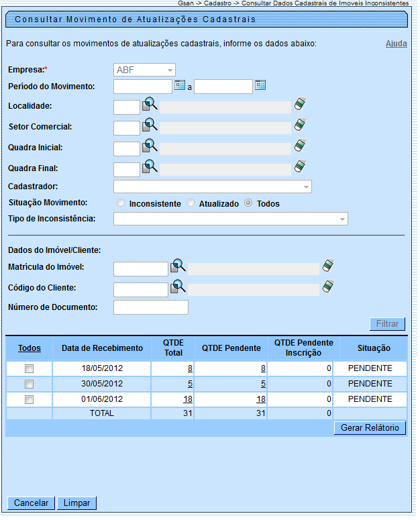The width and height of the screenshot is (420, 520).
Task: Open calendar for movement period end date
Action: point(260,85)
